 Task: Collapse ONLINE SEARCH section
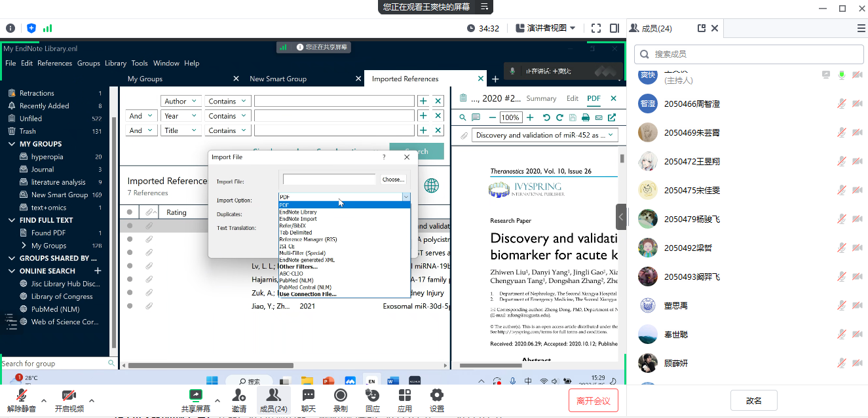tap(11, 271)
